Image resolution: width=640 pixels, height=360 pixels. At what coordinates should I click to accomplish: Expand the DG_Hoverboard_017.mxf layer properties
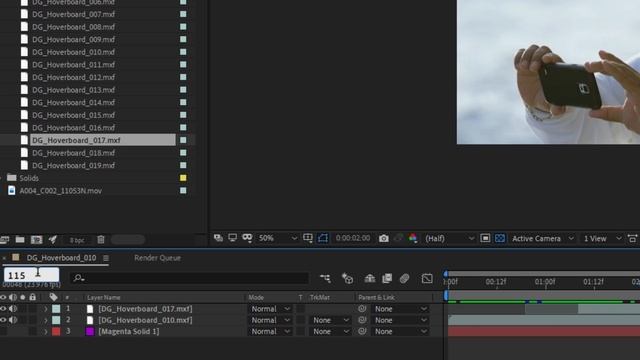[x=46, y=309]
